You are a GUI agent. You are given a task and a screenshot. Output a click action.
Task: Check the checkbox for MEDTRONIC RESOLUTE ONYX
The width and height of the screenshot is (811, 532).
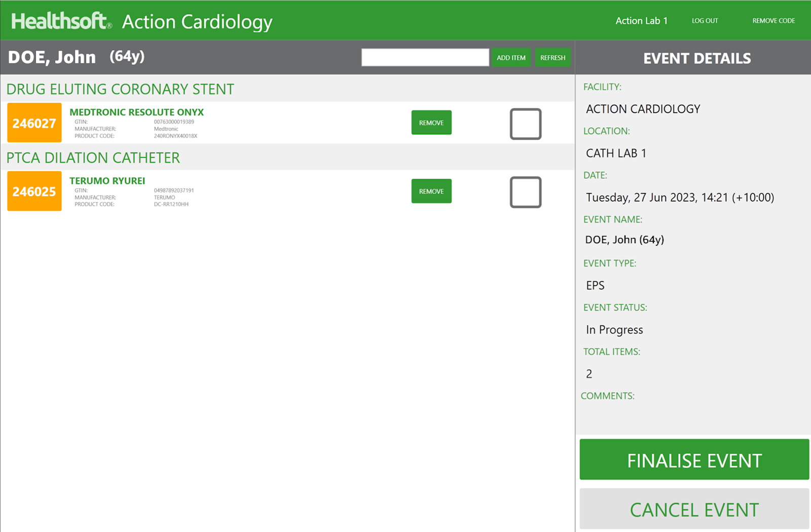pos(525,123)
